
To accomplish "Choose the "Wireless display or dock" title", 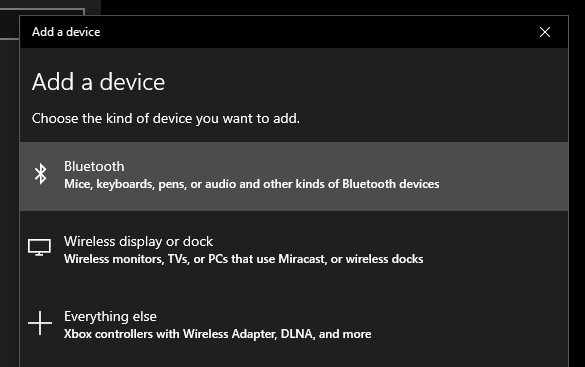I will 138,242.
